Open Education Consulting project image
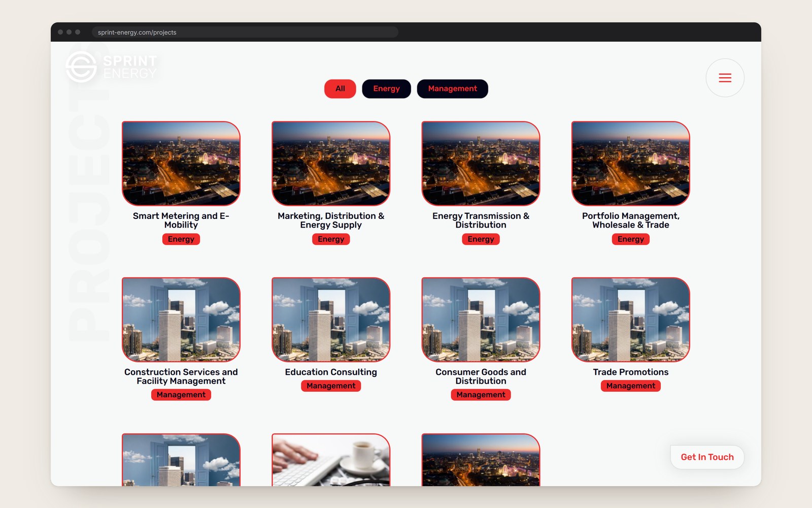 [x=331, y=320]
